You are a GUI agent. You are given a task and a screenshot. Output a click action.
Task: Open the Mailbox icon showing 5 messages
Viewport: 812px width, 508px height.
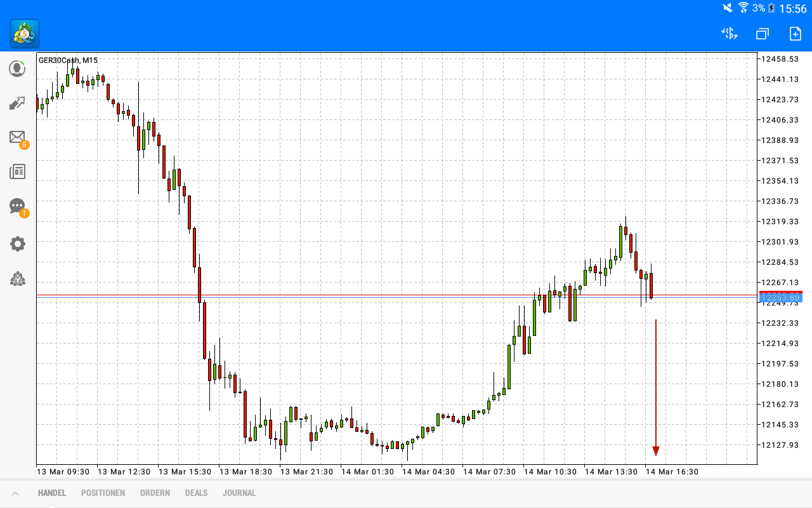[x=17, y=137]
